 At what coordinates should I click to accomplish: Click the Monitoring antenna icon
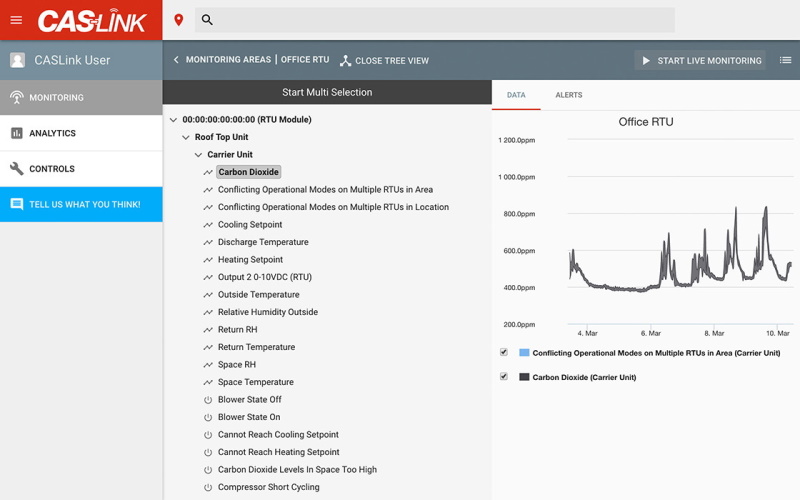tap(17, 97)
